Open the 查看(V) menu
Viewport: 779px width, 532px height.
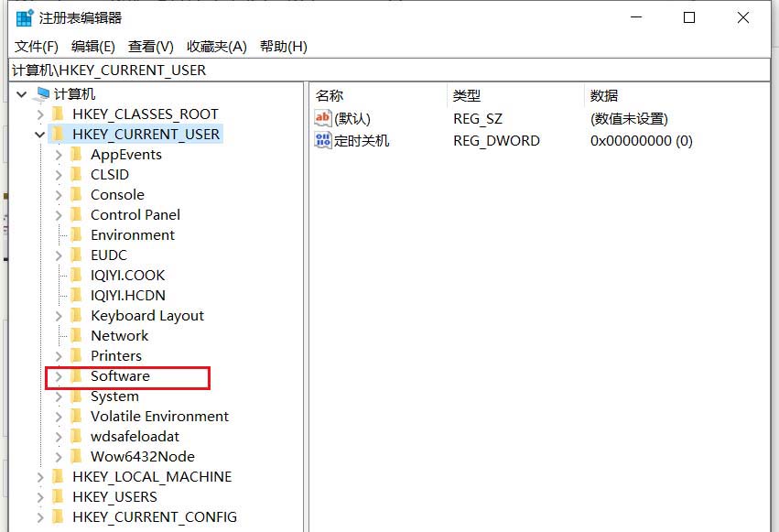click(150, 47)
